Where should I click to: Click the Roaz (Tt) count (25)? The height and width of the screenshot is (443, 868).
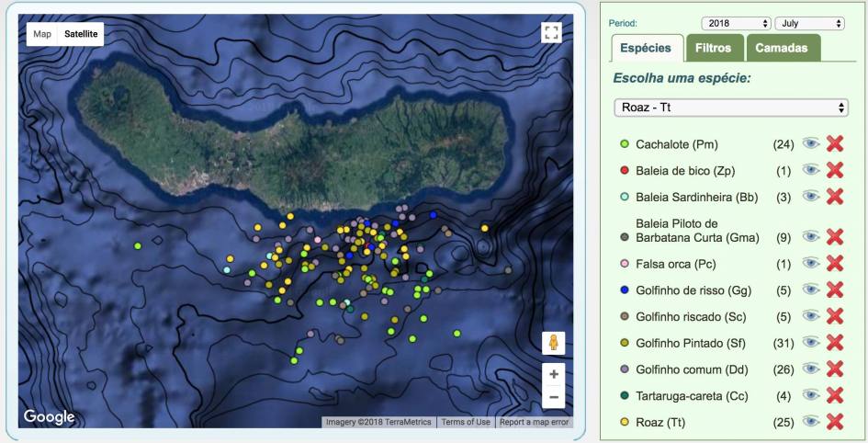[x=783, y=423]
